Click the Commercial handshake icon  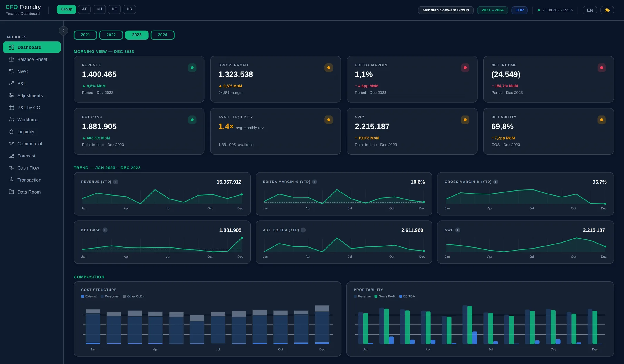pyautogui.click(x=11, y=144)
